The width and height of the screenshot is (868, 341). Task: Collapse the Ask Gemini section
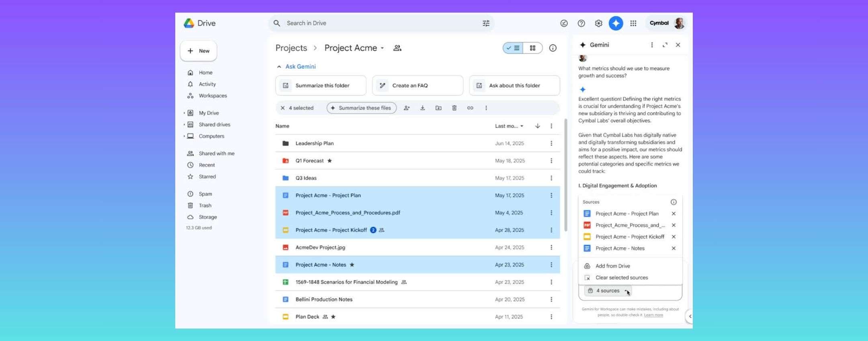[279, 67]
